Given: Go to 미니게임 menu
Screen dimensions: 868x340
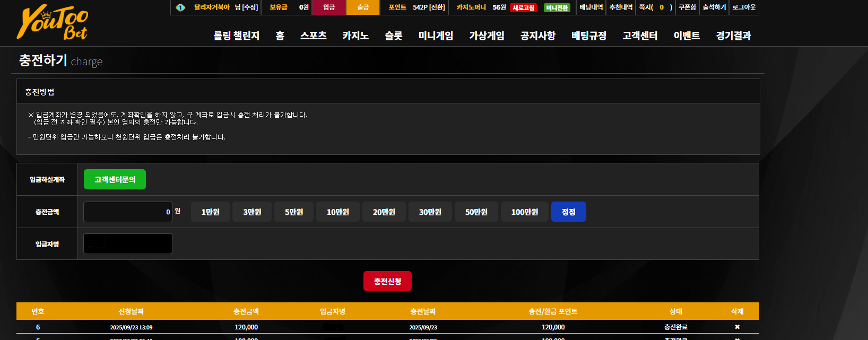Looking at the screenshot, I should (436, 36).
